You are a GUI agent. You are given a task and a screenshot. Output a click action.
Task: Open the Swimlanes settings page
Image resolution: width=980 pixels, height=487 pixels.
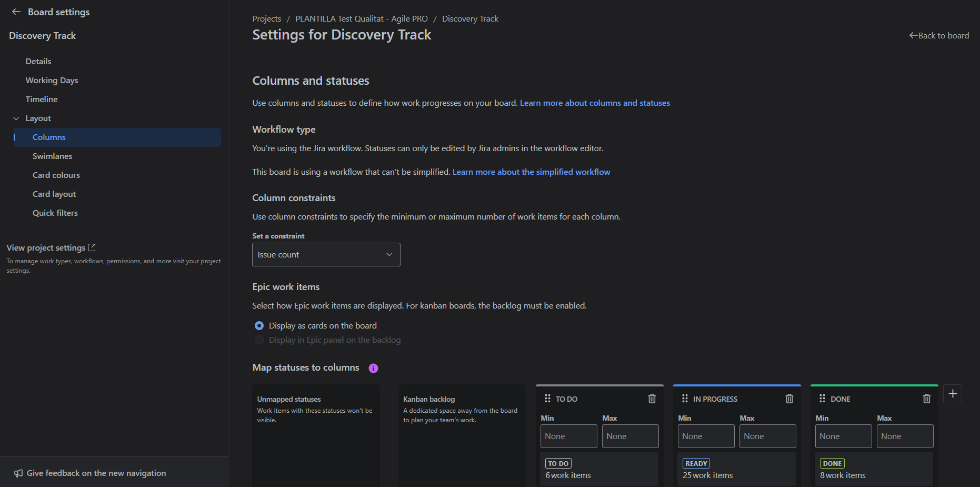click(52, 156)
